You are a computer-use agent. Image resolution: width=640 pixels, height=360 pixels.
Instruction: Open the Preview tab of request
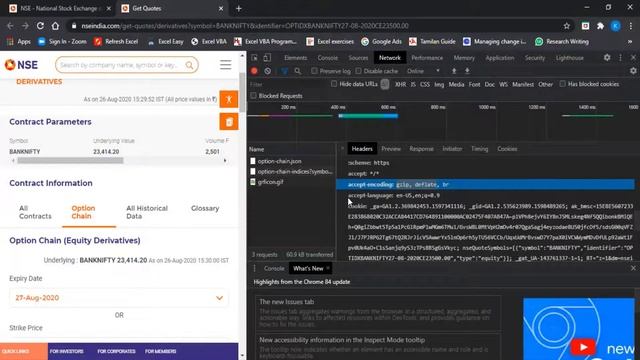pos(391,149)
